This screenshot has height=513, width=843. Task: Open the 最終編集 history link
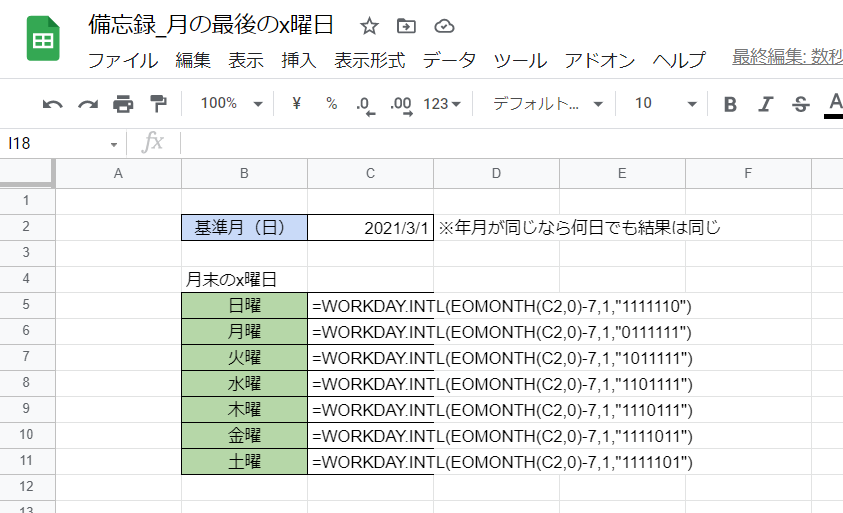[x=787, y=56]
